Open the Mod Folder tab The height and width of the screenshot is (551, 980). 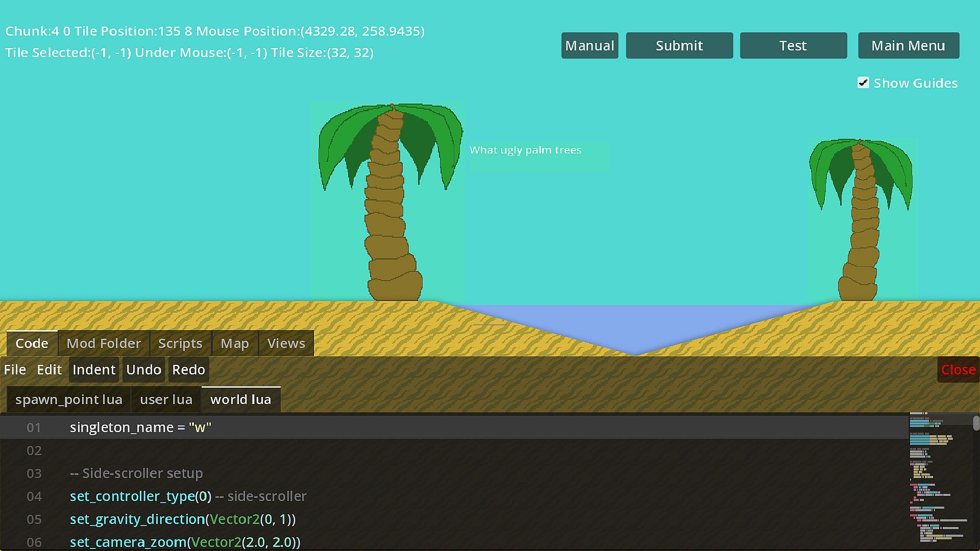click(x=104, y=343)
